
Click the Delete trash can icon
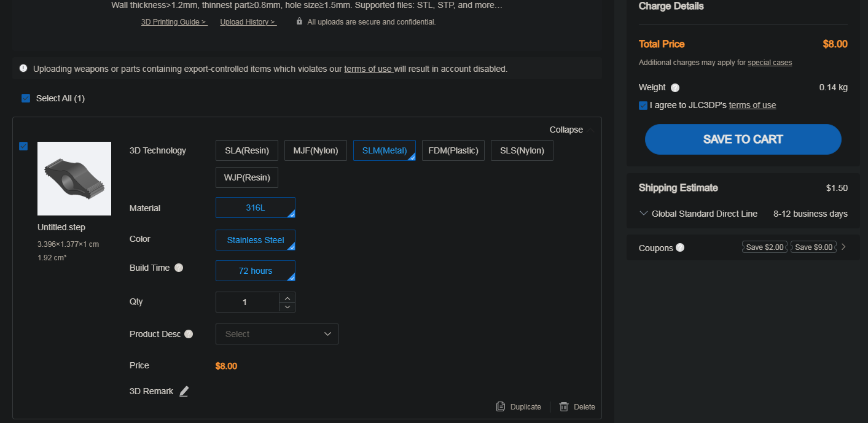tap(564, 406)
